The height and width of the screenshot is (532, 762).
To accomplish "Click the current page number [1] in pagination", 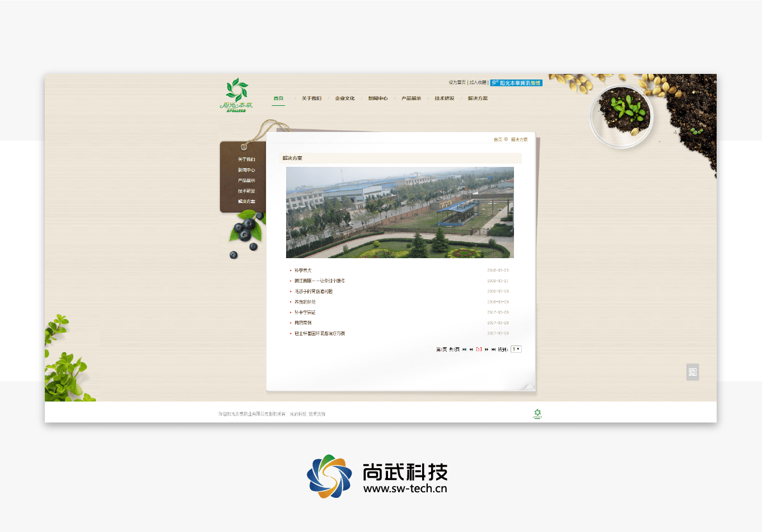I will tap(479, 349).
